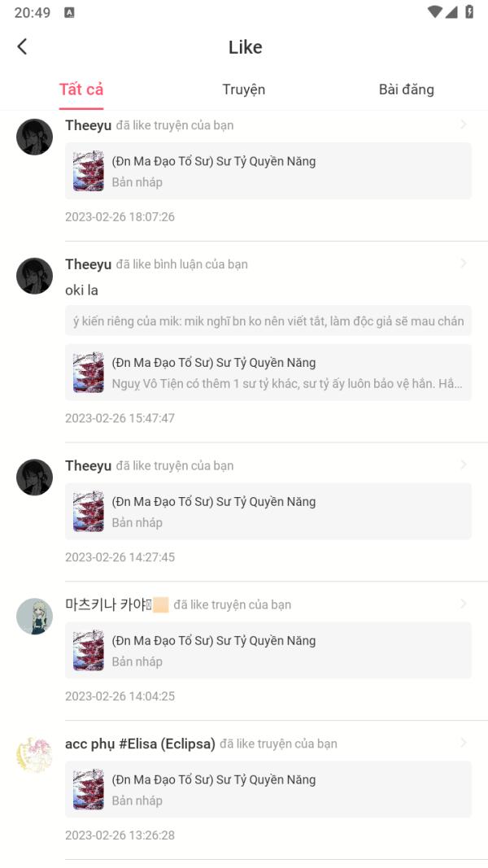
Task: Open the Korean-named user's avatar
Action: 34,616
